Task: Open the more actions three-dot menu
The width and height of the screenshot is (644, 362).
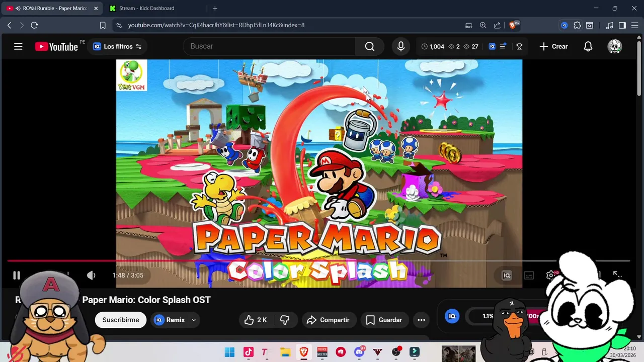Action: [x=421, y=320]
